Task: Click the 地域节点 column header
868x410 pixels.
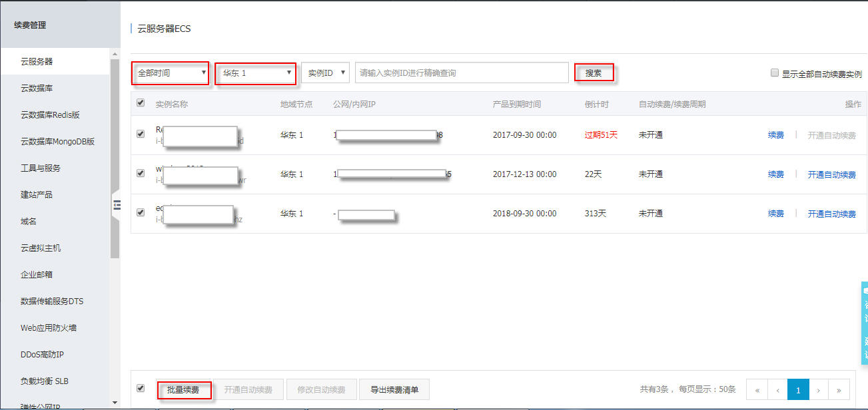Action: (296, 104)
